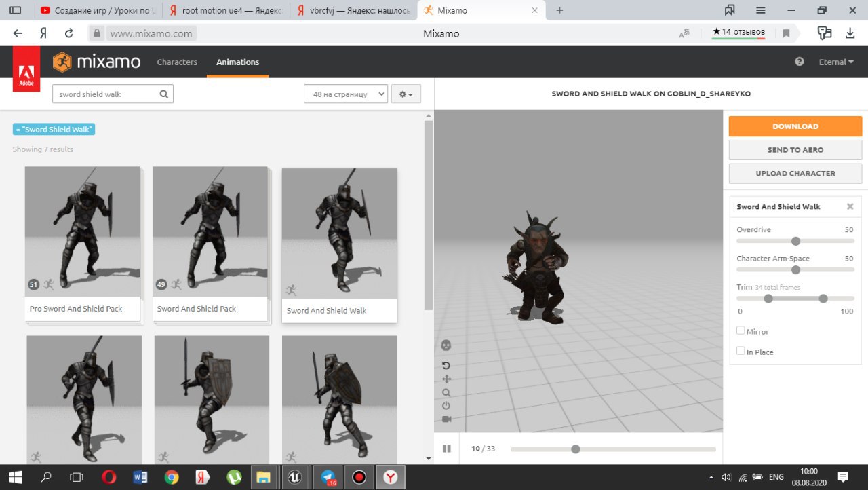
Task: Enable the Mirror checkbox
Action: (x=741, y=331)
